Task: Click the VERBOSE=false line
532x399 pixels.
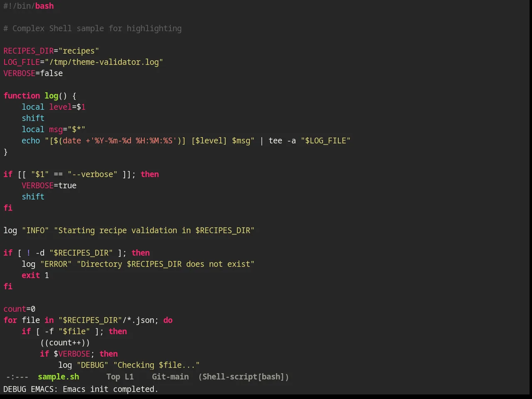Action: (x=33, y=73)
